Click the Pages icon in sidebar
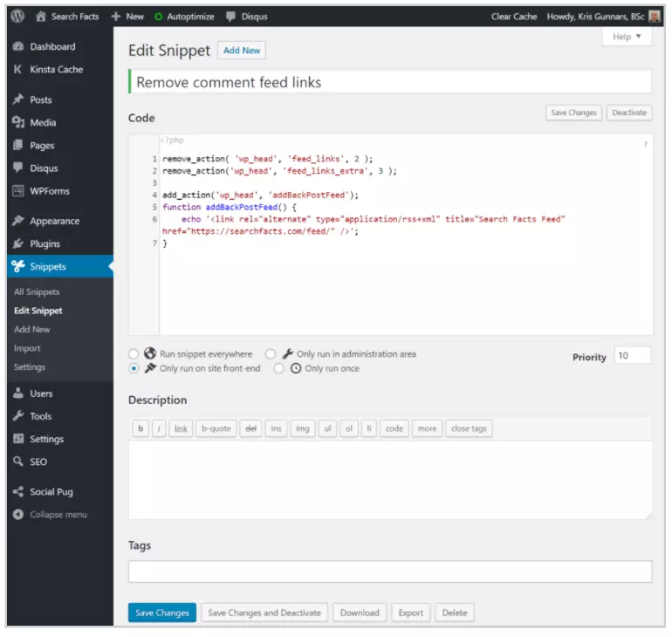The height and width of the screenshot is (637, 672). click(x=18, y=145)
